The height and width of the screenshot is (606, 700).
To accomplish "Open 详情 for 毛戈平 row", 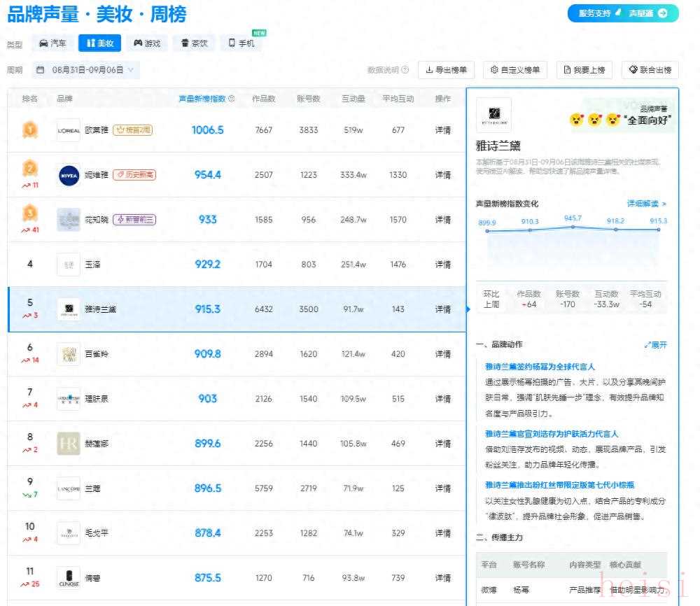I will click(x=442, y=533).
